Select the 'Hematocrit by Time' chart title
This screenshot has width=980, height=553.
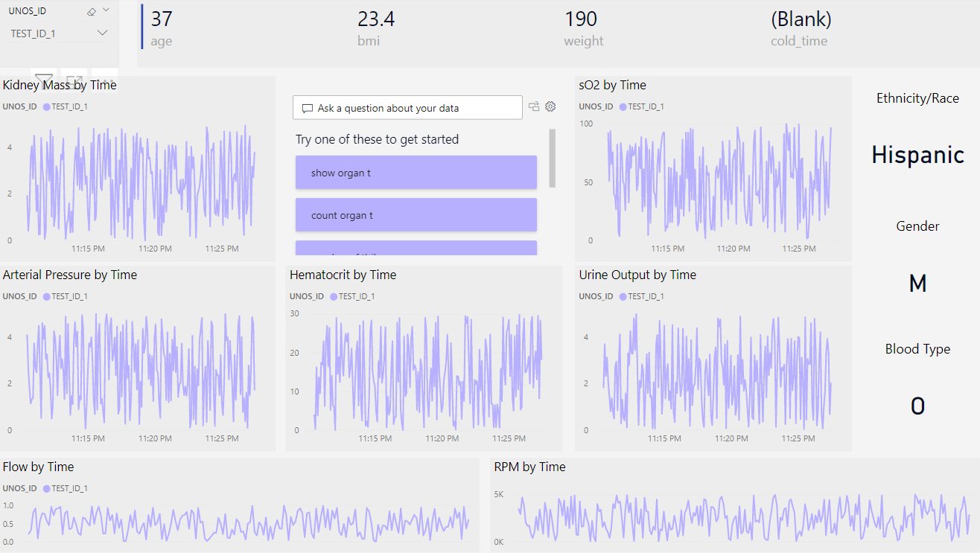click(x=343, y=275)
